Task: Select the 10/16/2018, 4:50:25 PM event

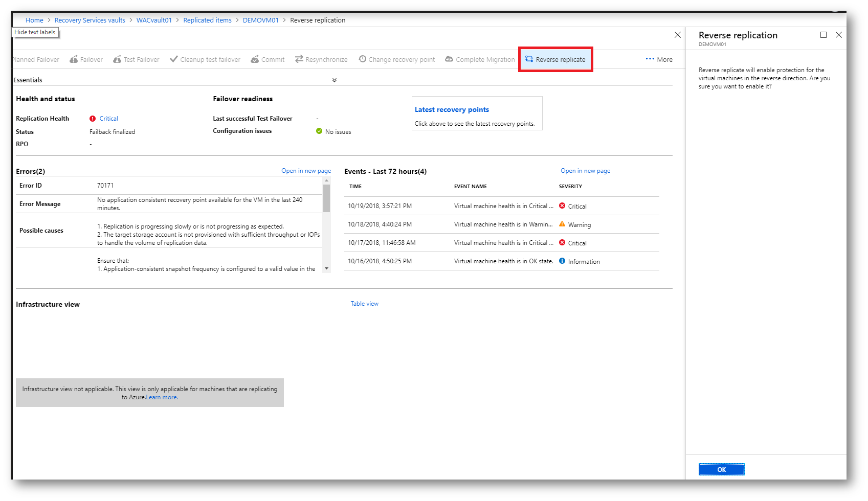Action: (x=502, y=261)
